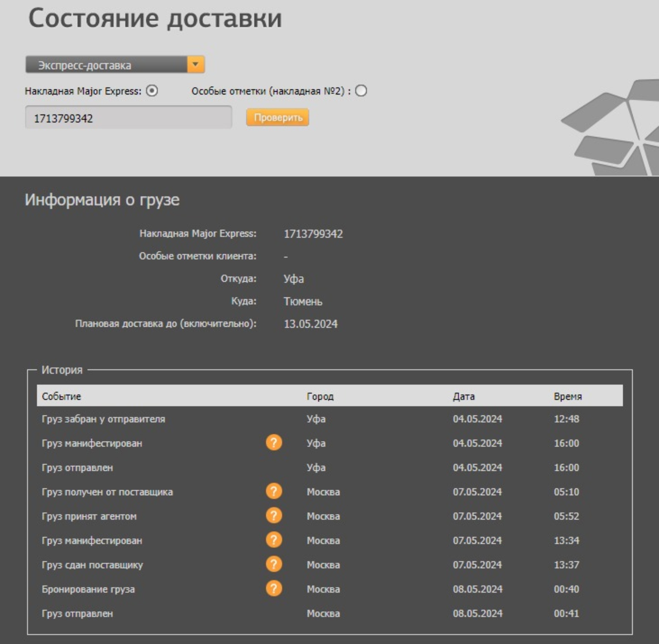Screen dimensions: 659x644
Task: Open the Экспресс-доставка dropdown arrow
Action: [196, 65]
